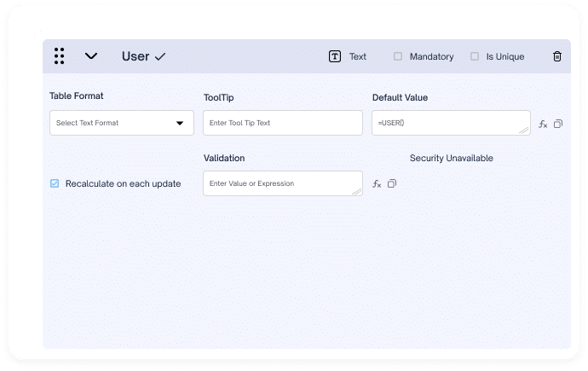Collapse the User field with the chevron
Screen dimensions: 588x371
click(x=90, y=56)
